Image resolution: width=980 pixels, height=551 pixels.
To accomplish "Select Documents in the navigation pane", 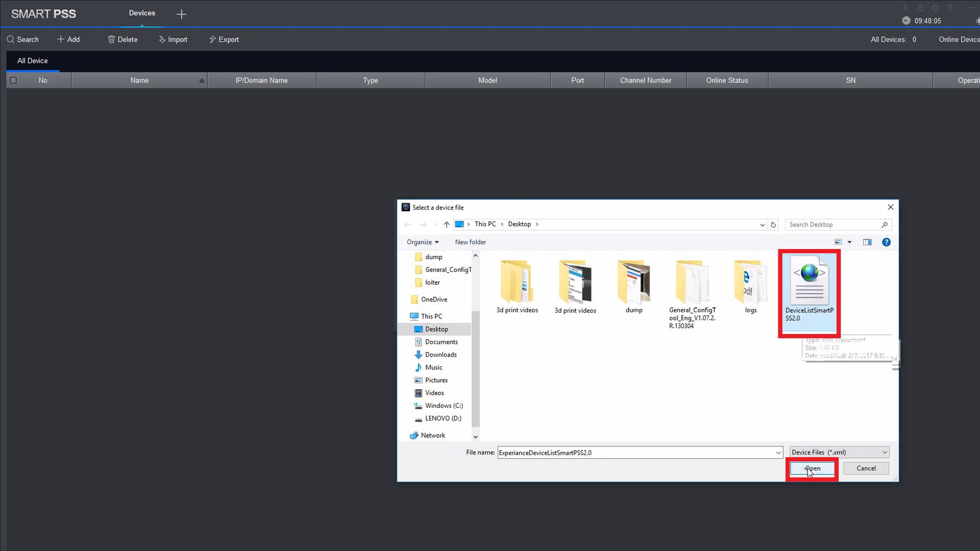I will click(441, 342).
